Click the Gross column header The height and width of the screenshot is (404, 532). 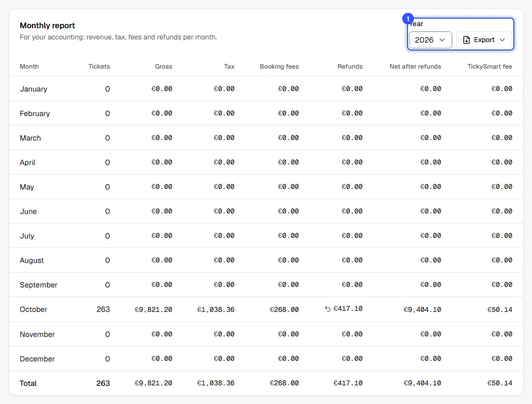163,67
